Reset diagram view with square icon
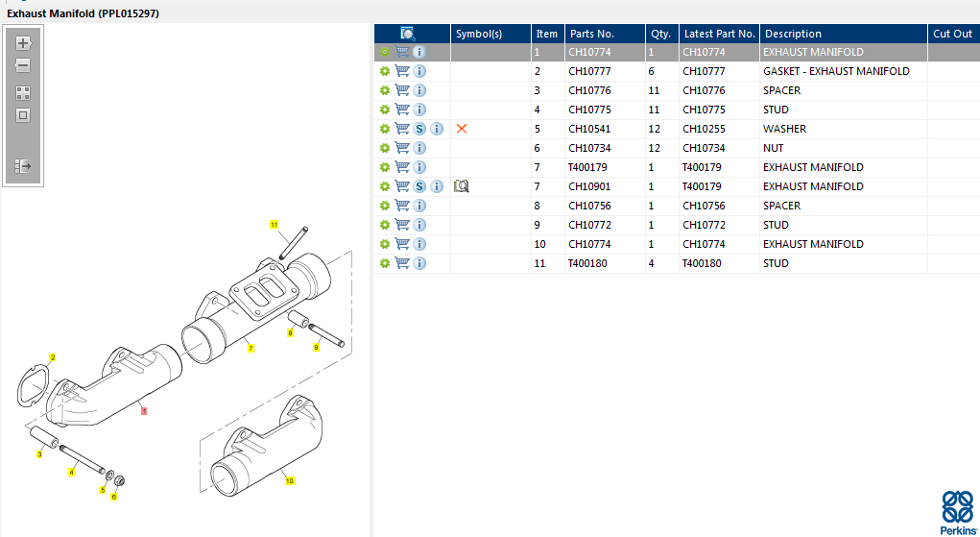The image size is (980, 537). coord(23,115)
